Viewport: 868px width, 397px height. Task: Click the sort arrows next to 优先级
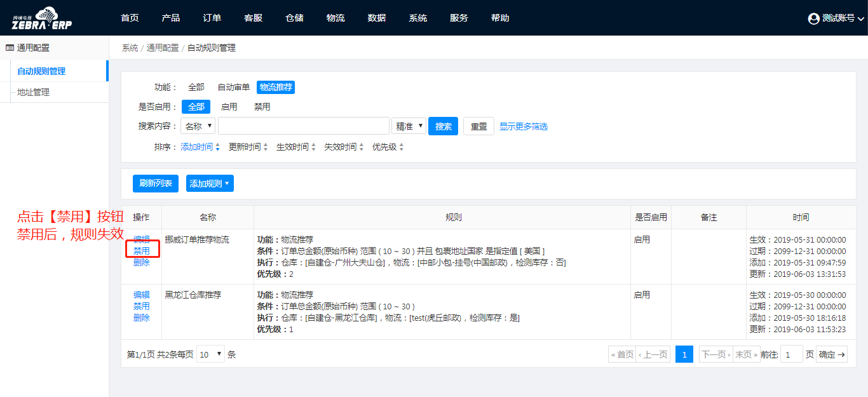tap(401, 147)
